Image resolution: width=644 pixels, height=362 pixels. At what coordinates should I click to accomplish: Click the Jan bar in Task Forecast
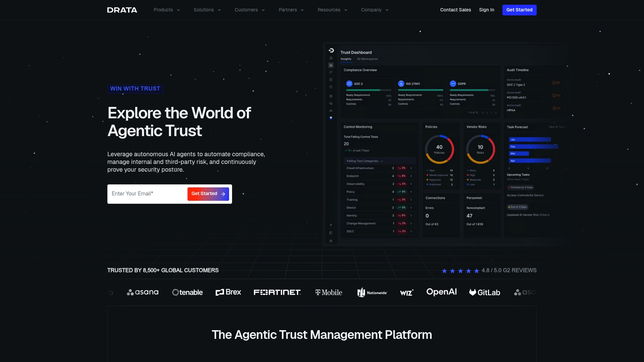530,139
